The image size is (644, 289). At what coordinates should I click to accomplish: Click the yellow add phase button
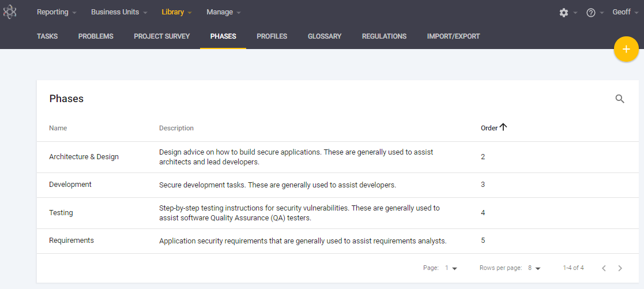point(626,50)
